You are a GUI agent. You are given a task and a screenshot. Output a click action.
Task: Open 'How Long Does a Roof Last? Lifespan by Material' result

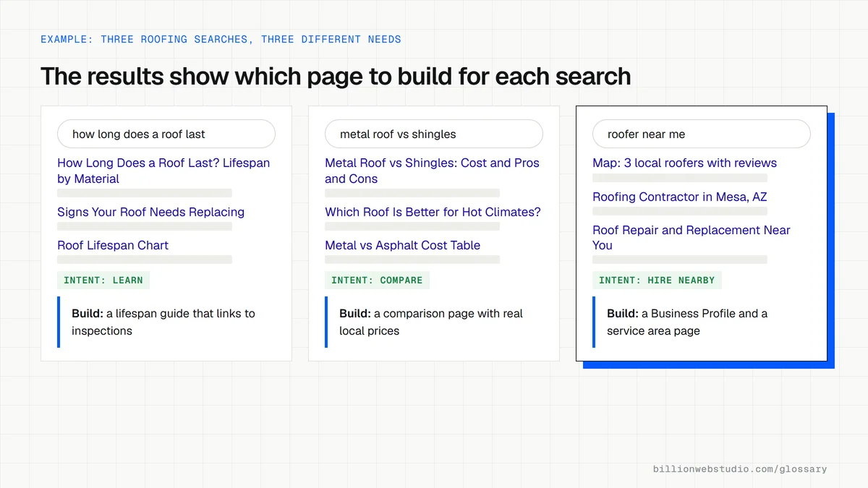pyautogui.click(x=163, y=171)
